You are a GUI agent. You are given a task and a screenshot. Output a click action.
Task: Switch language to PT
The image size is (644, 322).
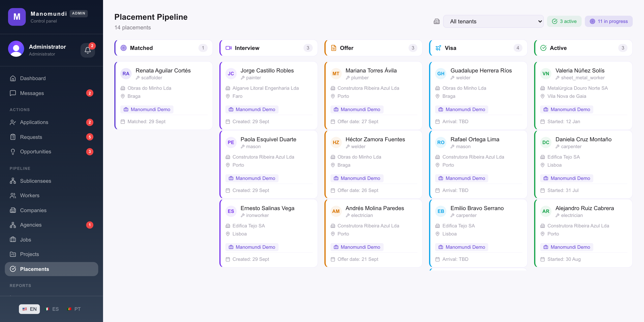pos(74,309)
